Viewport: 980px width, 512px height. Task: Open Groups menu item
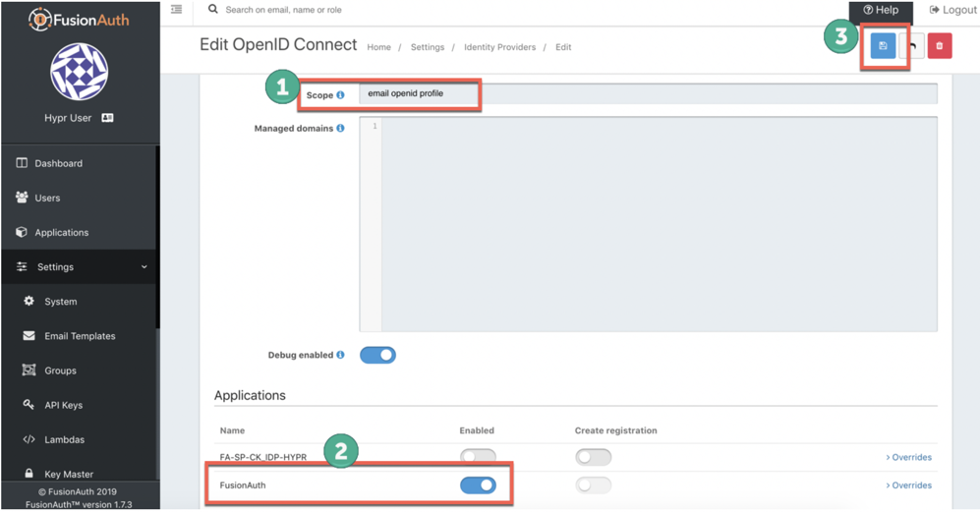tap(79, 370)
